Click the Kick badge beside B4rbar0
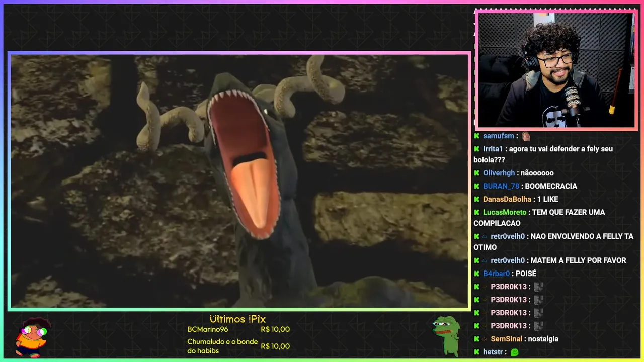The width and height of the screenshot is (644, 362). [476, 274]
